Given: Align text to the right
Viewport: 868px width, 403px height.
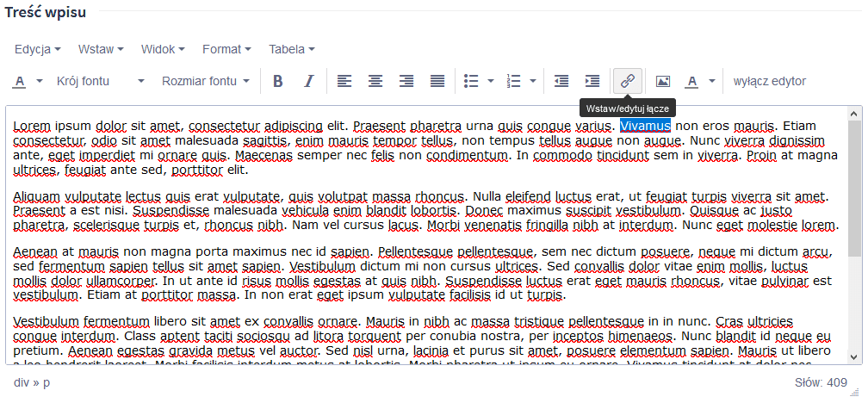Looking at the screenshot, I should pos(406,81).
